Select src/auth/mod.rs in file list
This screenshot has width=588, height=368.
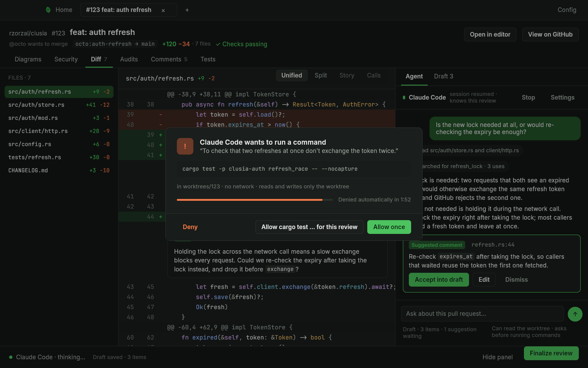click(59, 118)
